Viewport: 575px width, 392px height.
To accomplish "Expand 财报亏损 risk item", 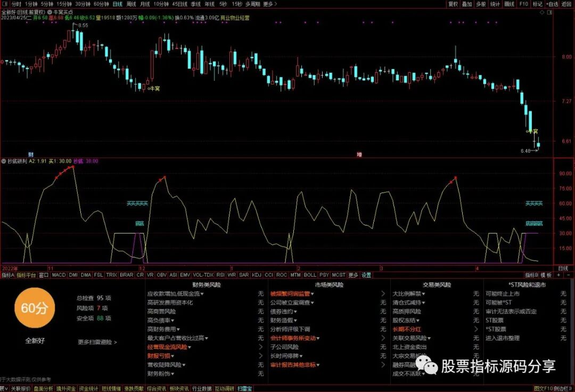I will coord(161,356).
